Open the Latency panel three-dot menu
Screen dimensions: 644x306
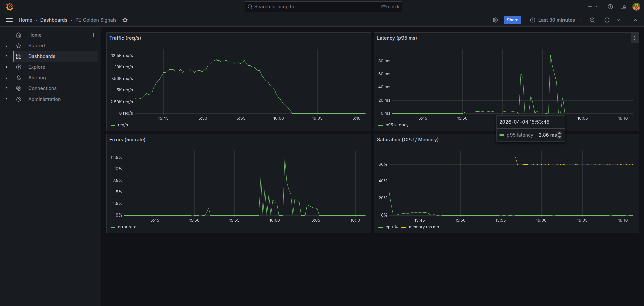coord(634,38)
